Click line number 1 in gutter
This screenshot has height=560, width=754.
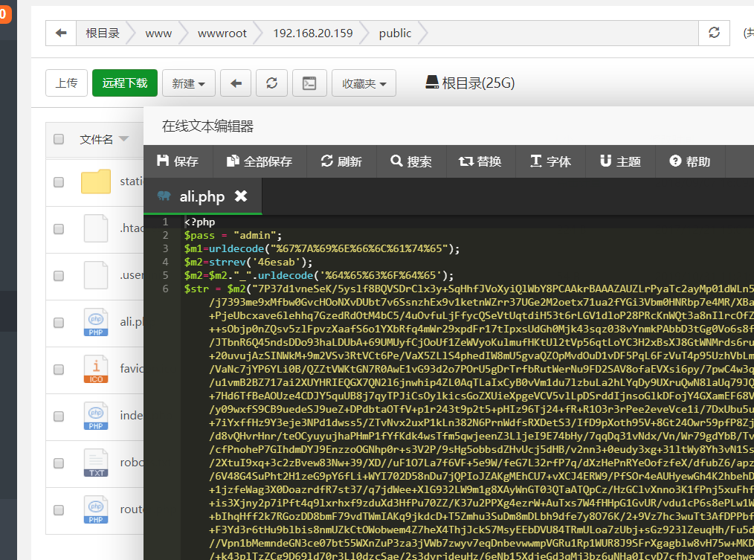165,222
